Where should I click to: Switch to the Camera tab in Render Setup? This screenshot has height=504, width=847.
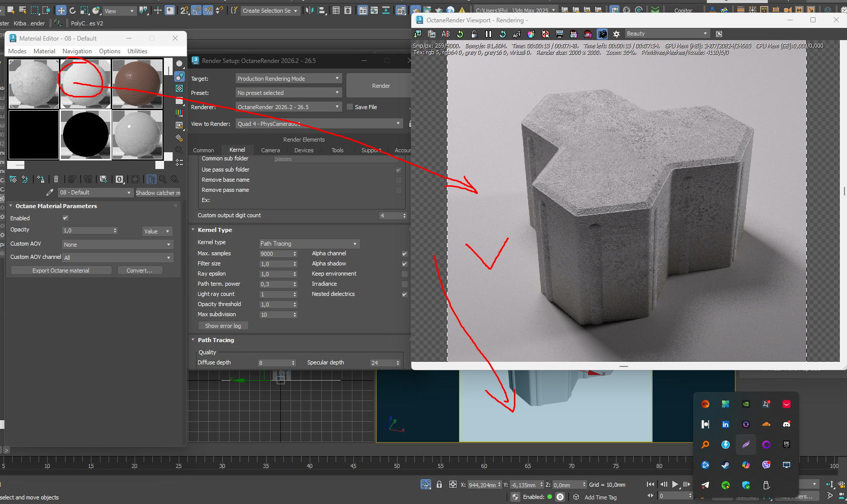271,150
